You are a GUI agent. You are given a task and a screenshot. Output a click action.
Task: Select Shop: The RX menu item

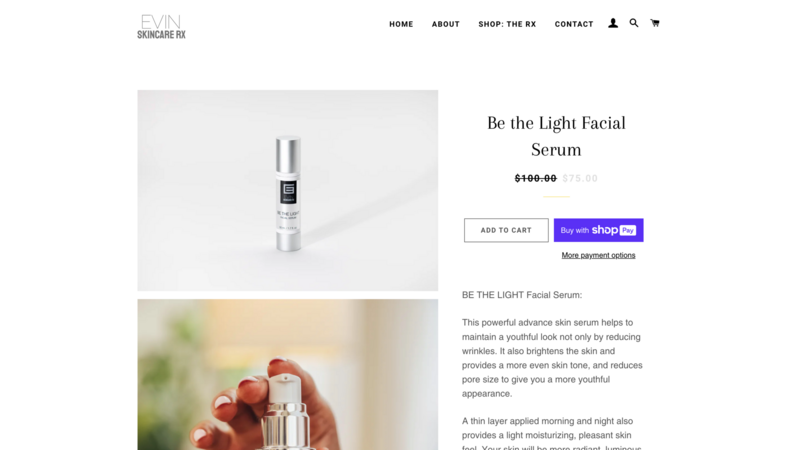[507, 24]
